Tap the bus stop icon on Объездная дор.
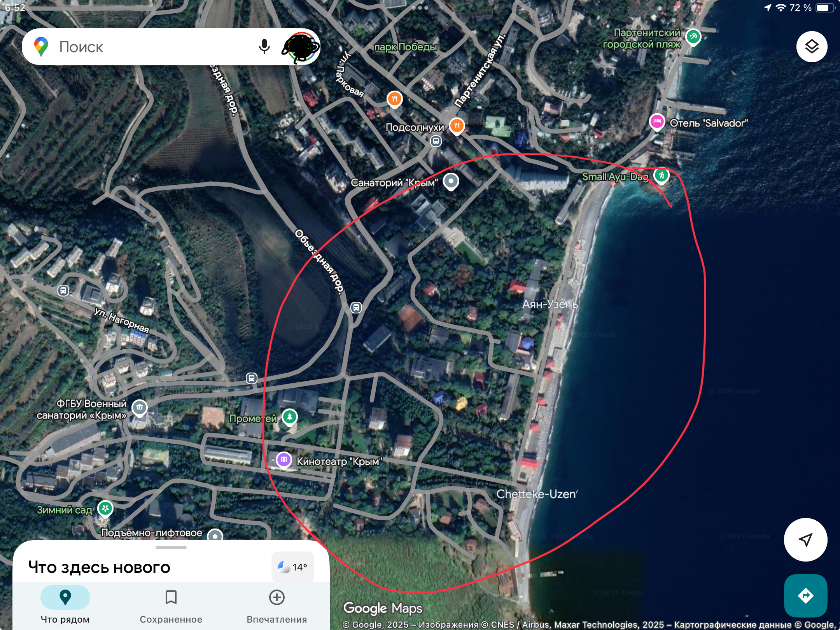Screen dimensions: 840x630 point(356,308)
